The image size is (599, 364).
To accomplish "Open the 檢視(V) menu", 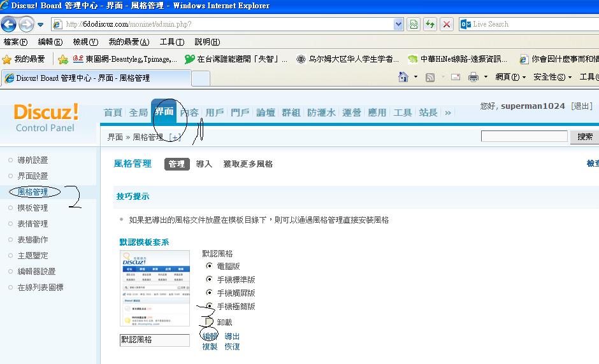I will coord(85,42).
